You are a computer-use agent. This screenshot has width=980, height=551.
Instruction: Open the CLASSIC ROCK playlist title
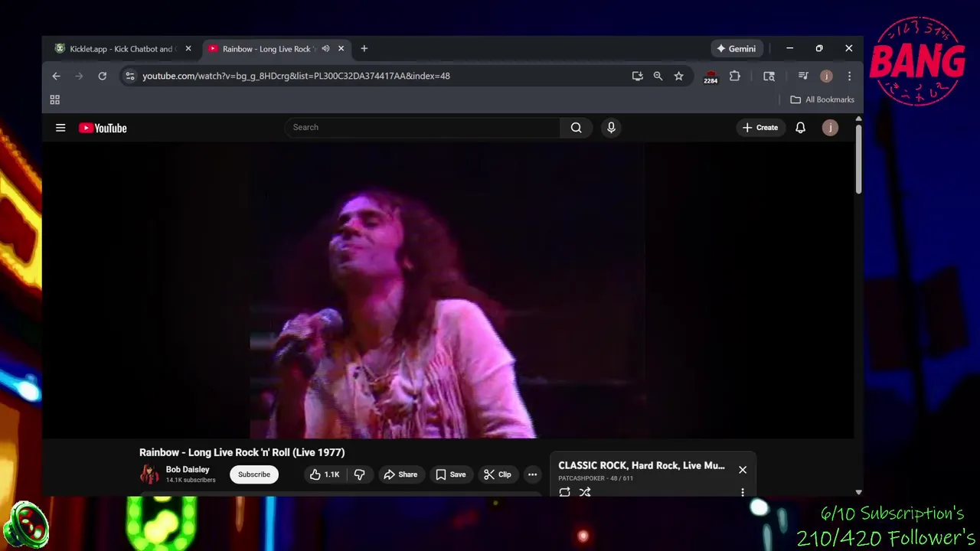tap(641, 465)
